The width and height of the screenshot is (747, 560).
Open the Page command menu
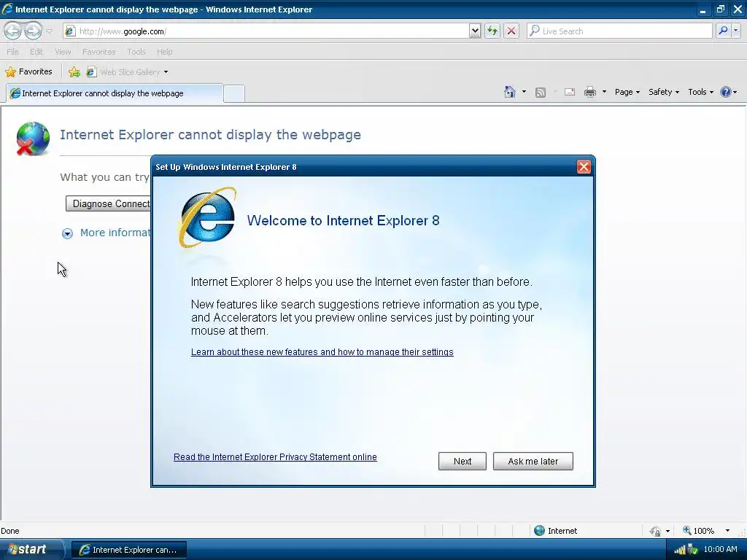point(627,92)
